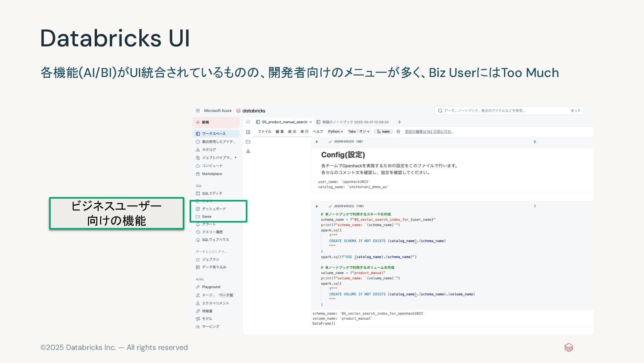
Task: Click the アラート bell icon
Action: 198,224
